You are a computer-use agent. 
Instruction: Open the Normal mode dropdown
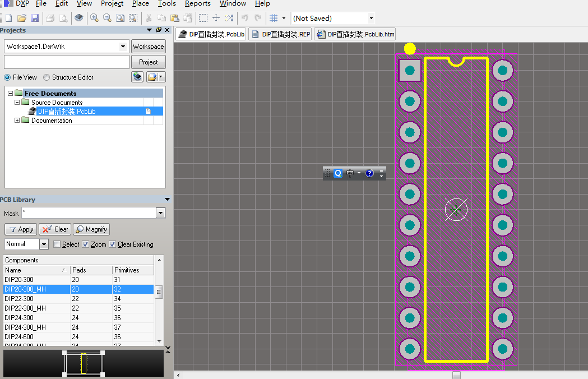pyautogui.click(x=44, y=244)
